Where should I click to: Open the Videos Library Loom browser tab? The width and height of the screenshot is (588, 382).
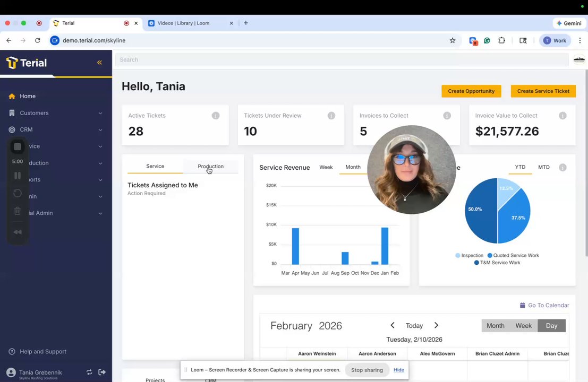tap(191, 23)
